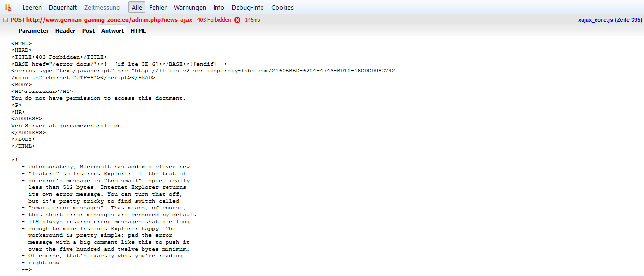Image resolution: width=644 pixels, height=276 pixels.
Task: Filter console by Info
Action: pos(219,7)
